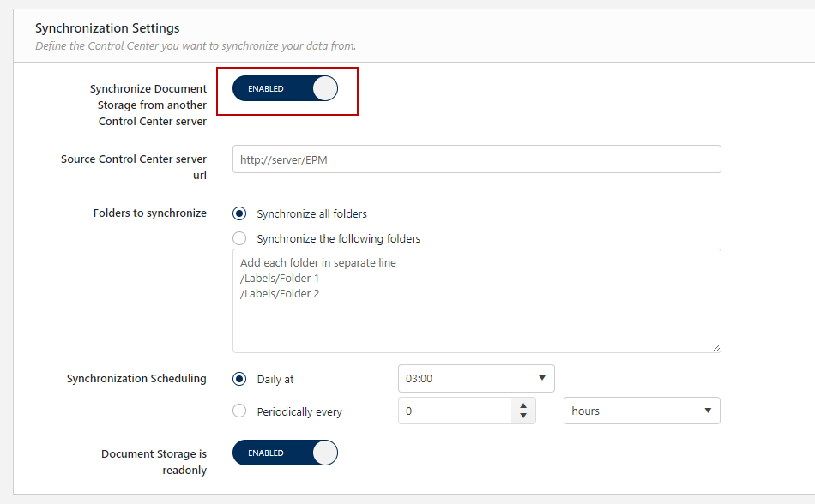Decrease period value with down arrow
Viewport: 815px width, 504px height.
(x=522, y=417)
